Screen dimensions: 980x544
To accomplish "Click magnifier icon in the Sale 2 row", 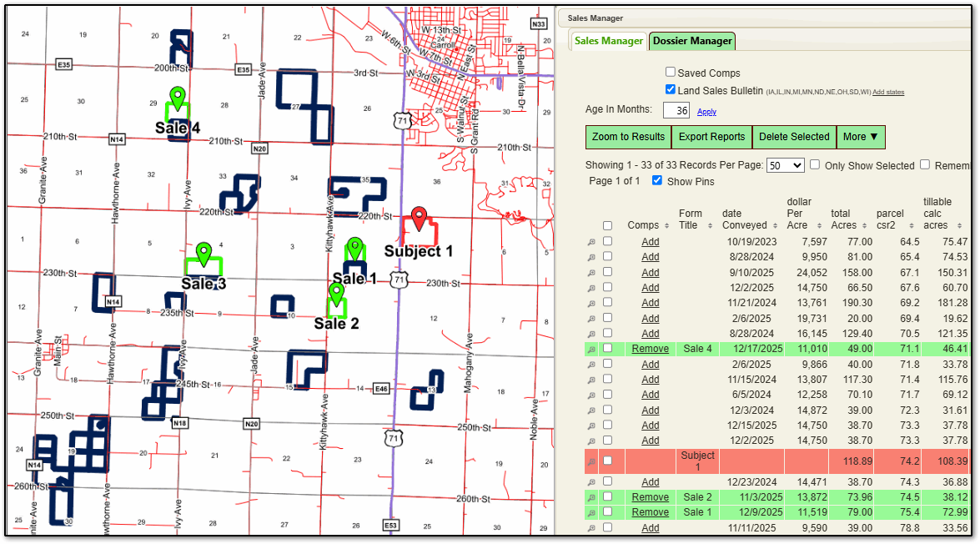I will 591,498.
